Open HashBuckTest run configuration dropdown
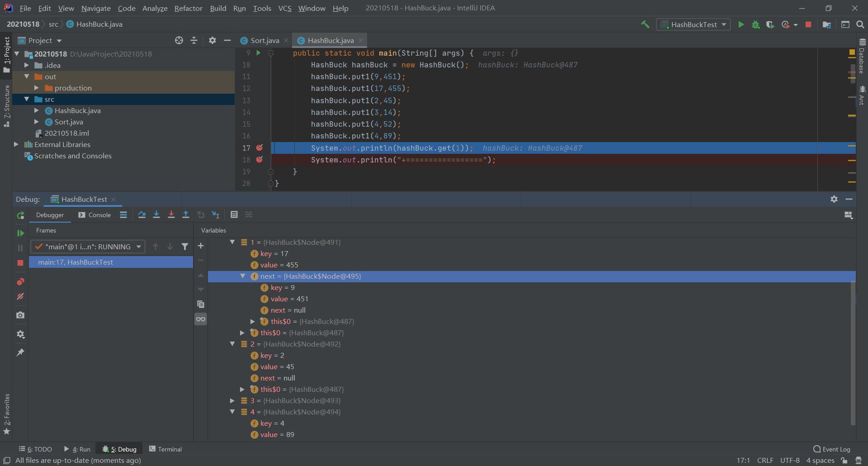This screenshot has height=466, width=868. coord(693,24)
